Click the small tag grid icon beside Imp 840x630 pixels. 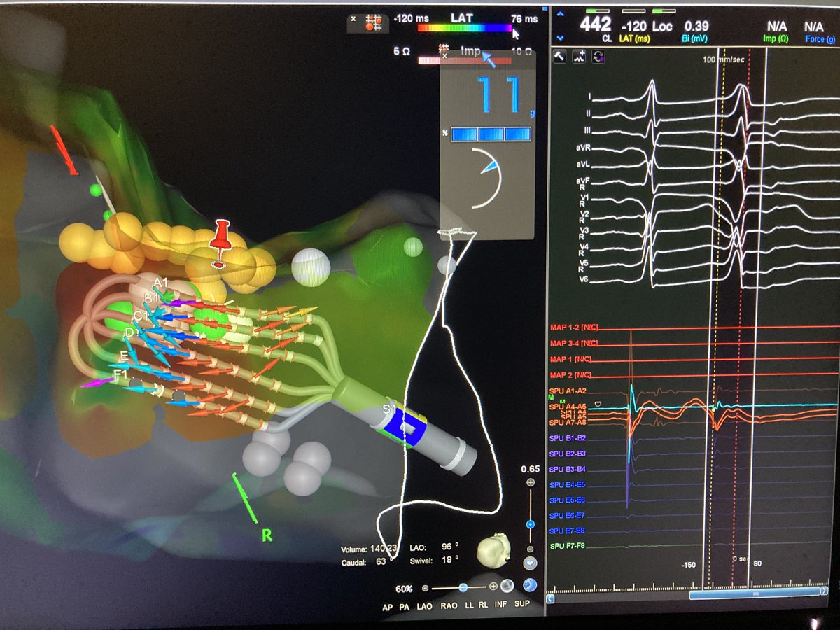[x=443, y=49]
